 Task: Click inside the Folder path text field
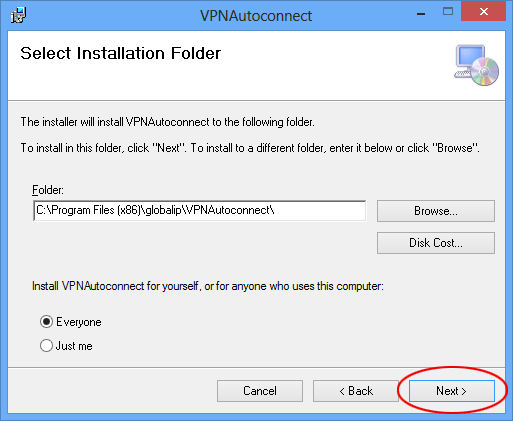(x=199, y=210)
